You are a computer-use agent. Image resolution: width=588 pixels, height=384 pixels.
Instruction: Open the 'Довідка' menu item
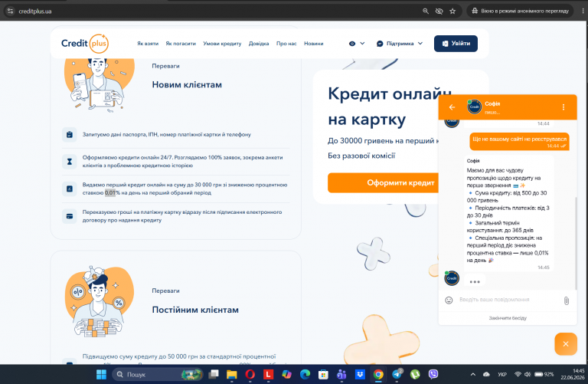259,44
